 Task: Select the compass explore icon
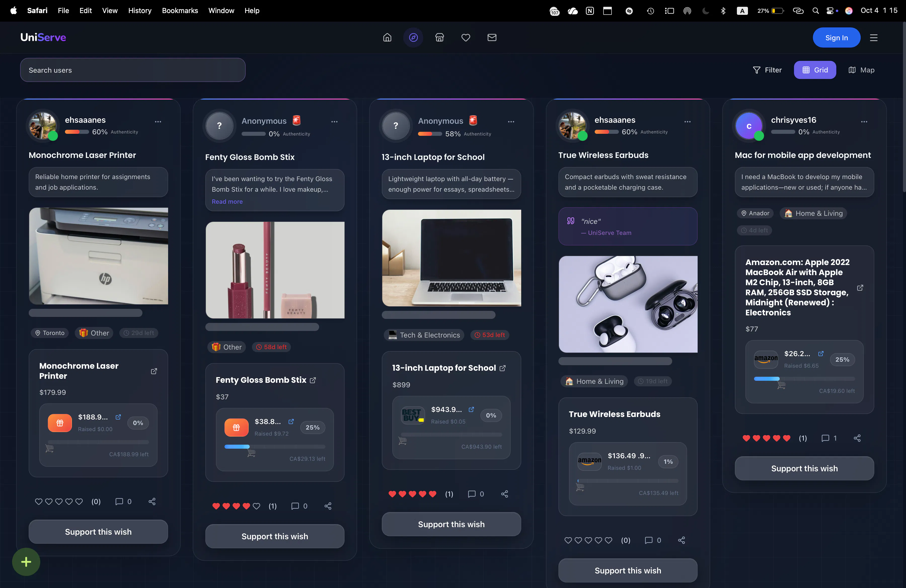(x=413, y=37)
